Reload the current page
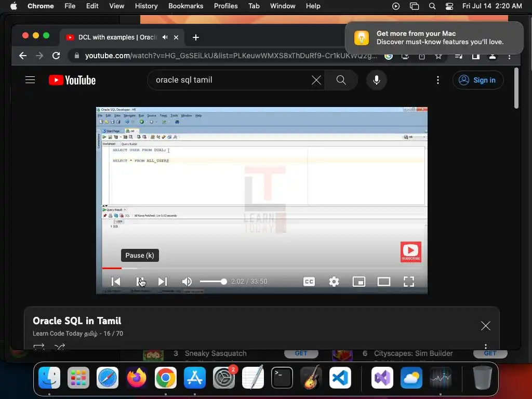The image size is (532, 399). [x=56, y=56]
